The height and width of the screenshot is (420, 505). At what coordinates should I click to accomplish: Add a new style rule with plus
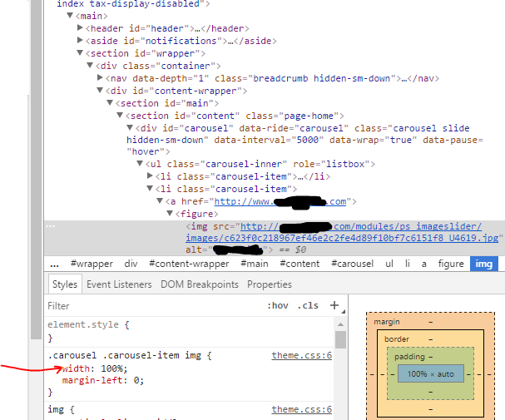(x=334, y=305)
